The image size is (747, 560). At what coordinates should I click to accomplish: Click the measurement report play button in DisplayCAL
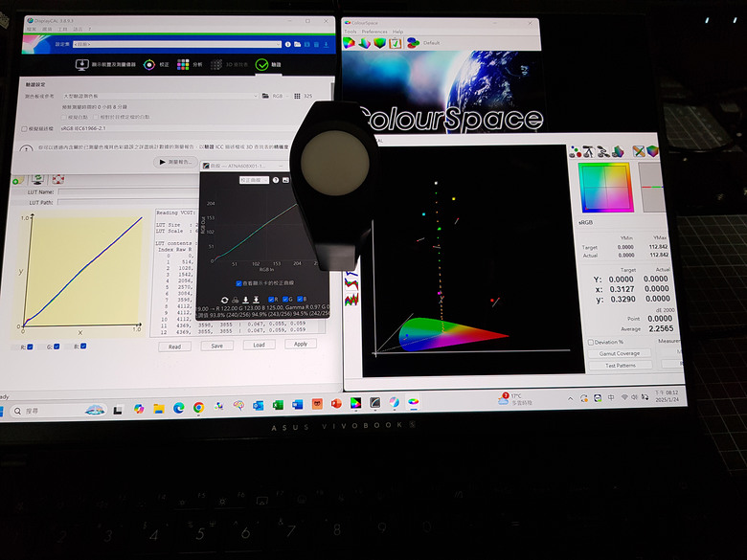tap(175, 162)
